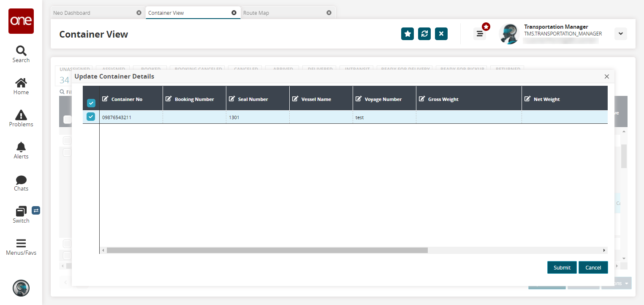Image resolution: width=644 pixels, height=305 pixels.
Task: Click the edit icon on Seal Number column
Action: 232,99
